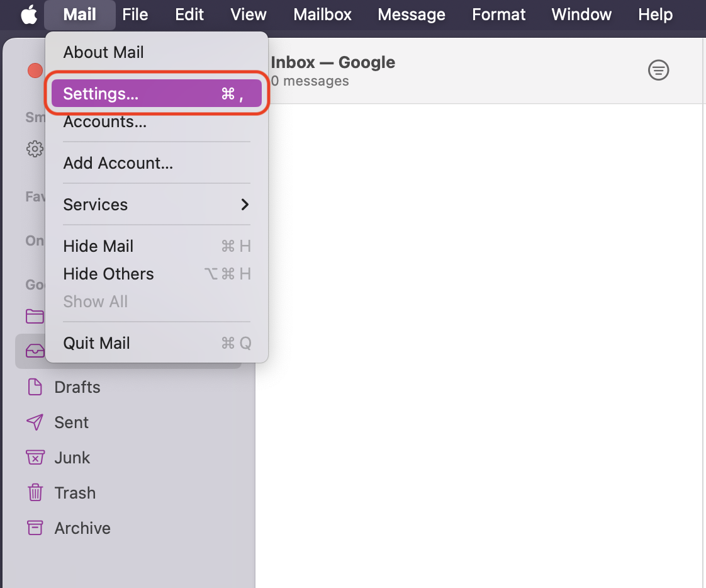This screenshot has height=588, width=706.
Task: Open the View menu
Action: click(249, 15)
